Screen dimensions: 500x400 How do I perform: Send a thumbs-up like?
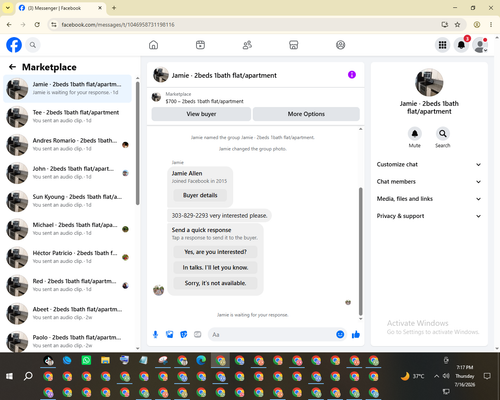click(x=356, y=334)
